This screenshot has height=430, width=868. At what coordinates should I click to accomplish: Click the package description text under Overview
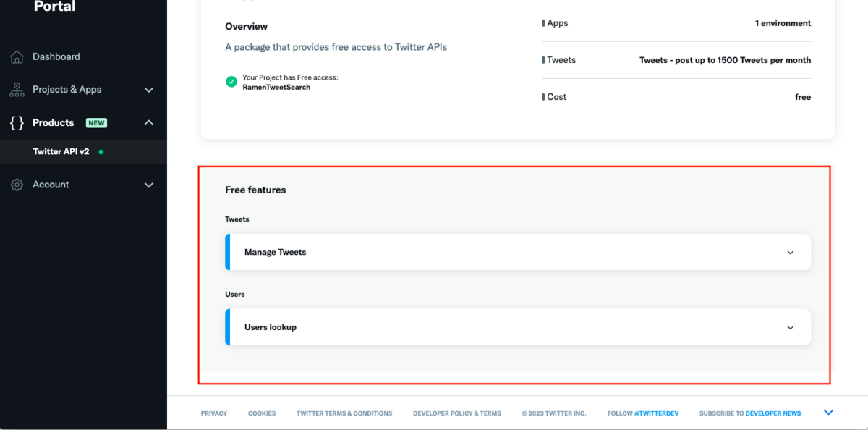(x=336, y=47)
